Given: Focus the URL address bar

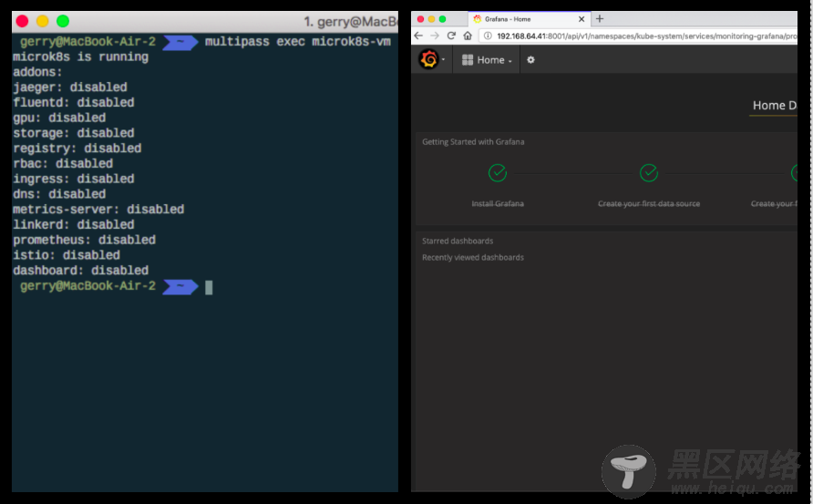Looking at the screenshot, I should (x=638, y=36).
